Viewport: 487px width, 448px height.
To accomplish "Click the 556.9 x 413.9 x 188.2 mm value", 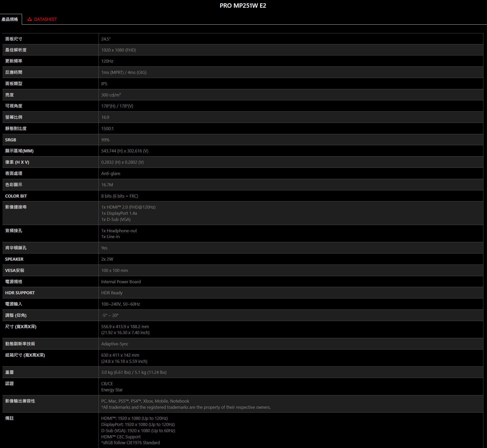I will 125,327.
